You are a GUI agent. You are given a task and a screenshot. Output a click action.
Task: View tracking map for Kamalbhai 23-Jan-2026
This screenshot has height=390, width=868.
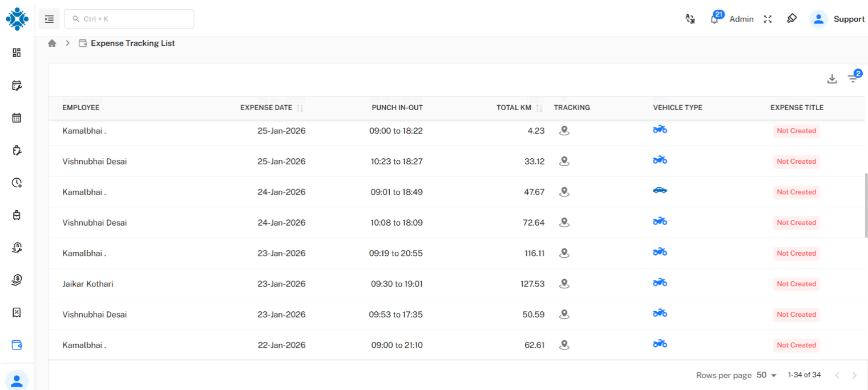click(x=564, y=253)
